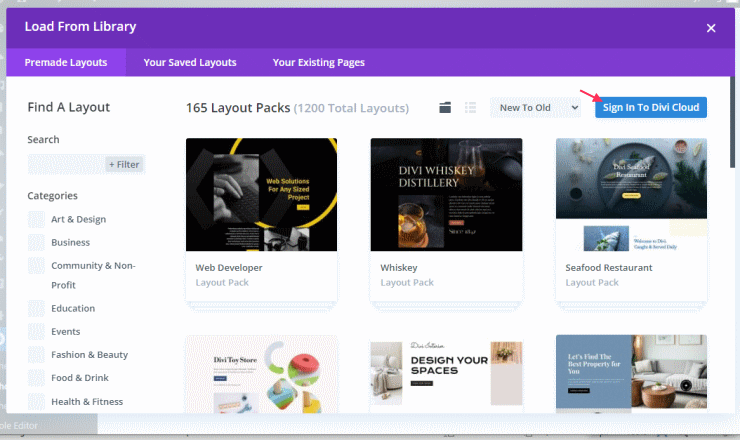Click the Health & Fitness label
740x440 pixels.
(x=87, y=402)
